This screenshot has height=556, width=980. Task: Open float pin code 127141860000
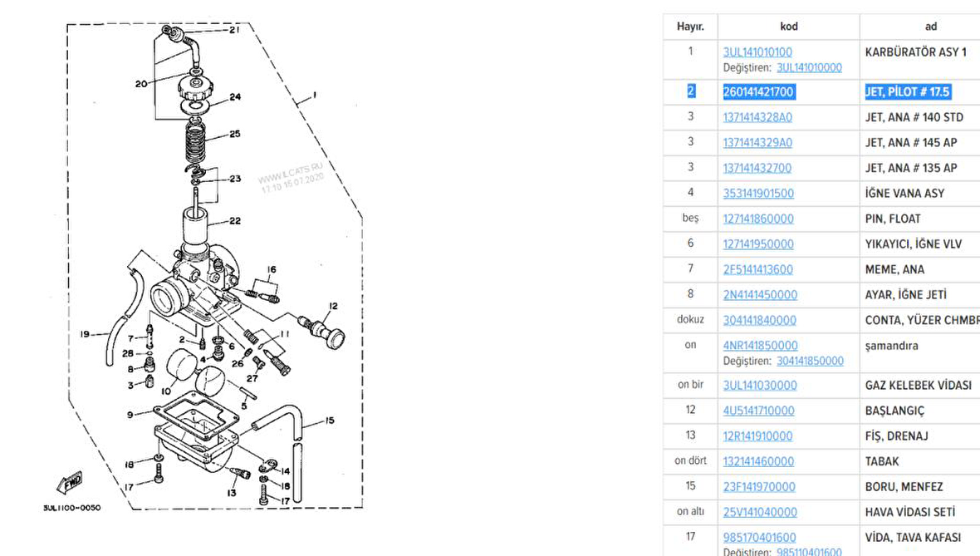[759, 219]
